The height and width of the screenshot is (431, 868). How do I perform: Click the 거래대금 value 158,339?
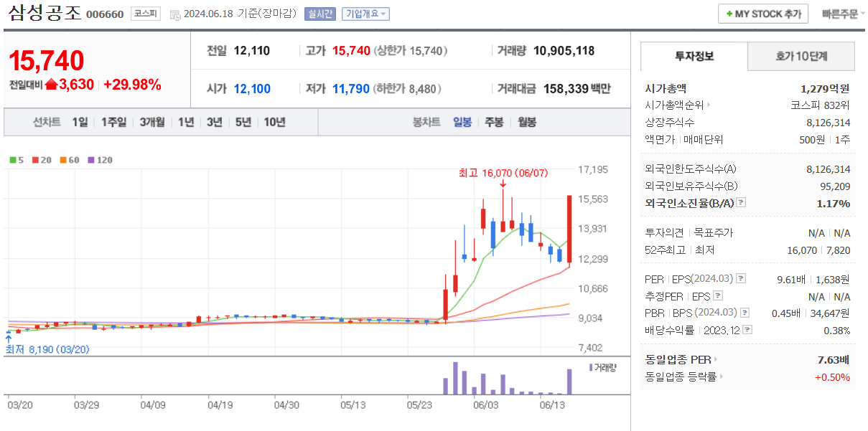coord(566,89)
